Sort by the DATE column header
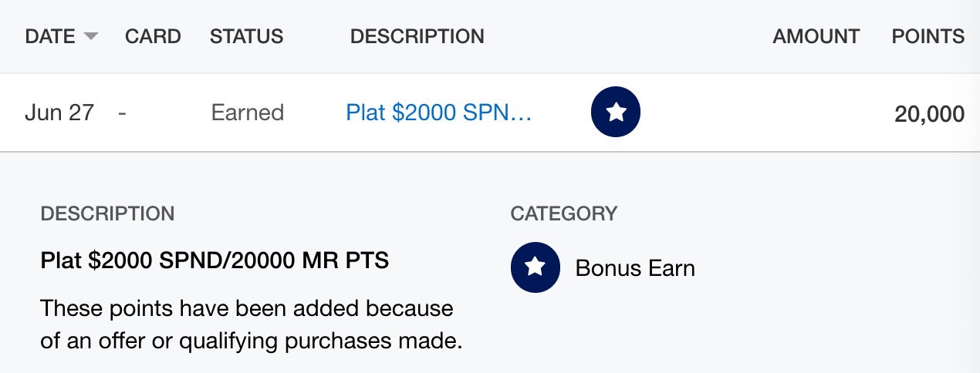The height and width of the screenshot is (373, 980). pos(50,36)
